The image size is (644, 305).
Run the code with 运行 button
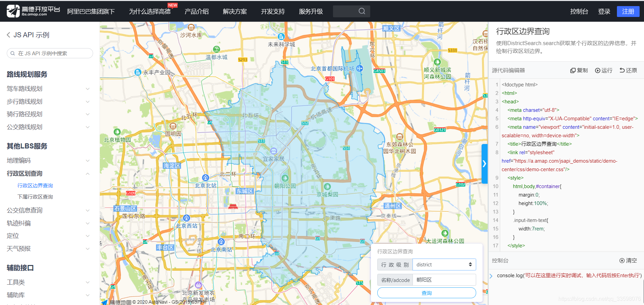tap(604, 70)
